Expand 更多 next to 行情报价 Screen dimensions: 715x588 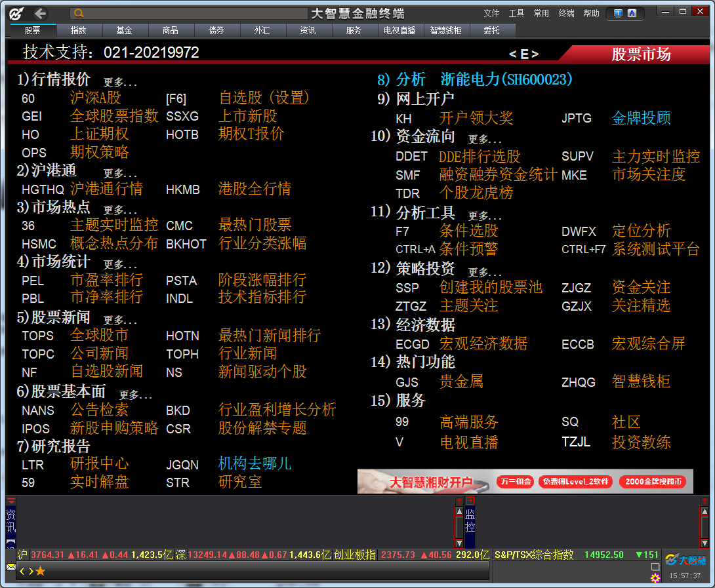(x=120, y=83)
